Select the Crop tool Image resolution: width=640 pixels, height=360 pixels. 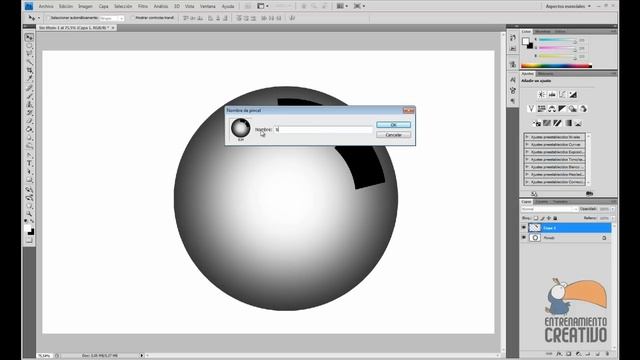tap(29, 71)
